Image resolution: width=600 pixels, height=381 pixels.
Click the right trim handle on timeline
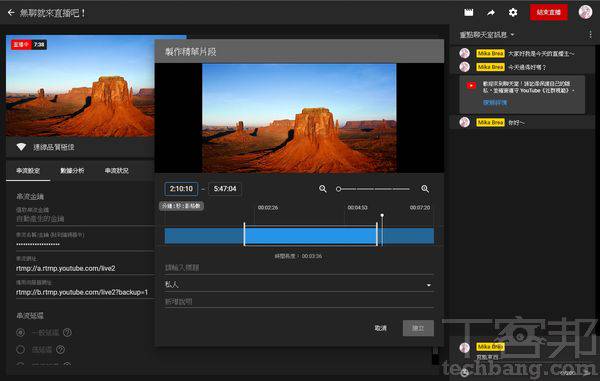coord(377,234)
